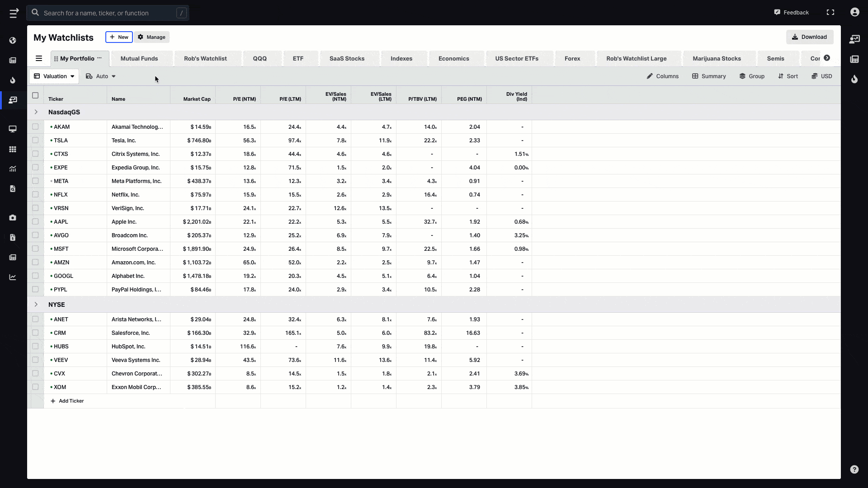Click the watchlist icon in right sidebar

pos(854,39)
